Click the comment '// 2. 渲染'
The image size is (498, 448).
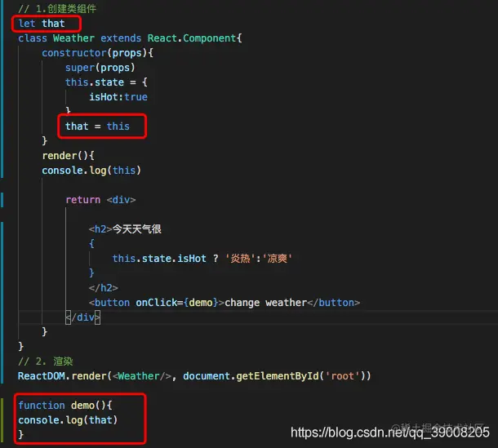click(x=46, y=362)
